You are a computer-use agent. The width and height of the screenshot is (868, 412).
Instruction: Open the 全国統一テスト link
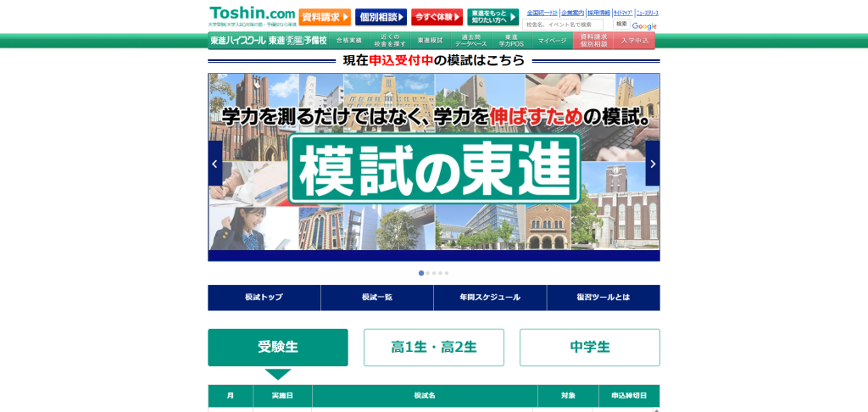pyautogui.click(x=542, y=13)
